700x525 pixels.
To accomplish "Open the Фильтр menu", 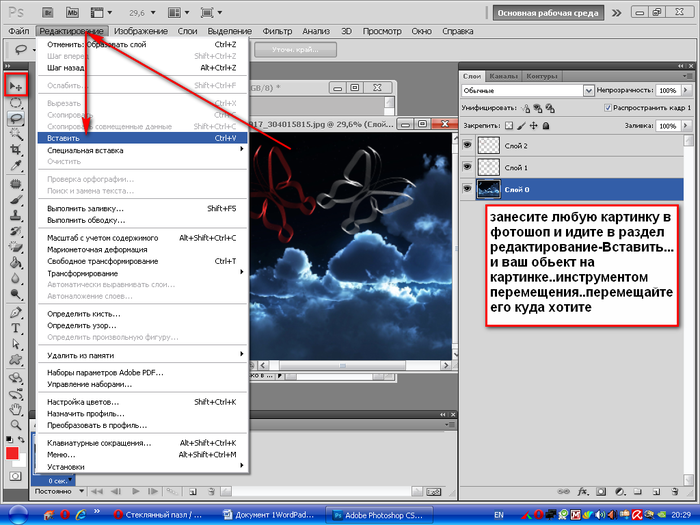I will pos(277,31).
